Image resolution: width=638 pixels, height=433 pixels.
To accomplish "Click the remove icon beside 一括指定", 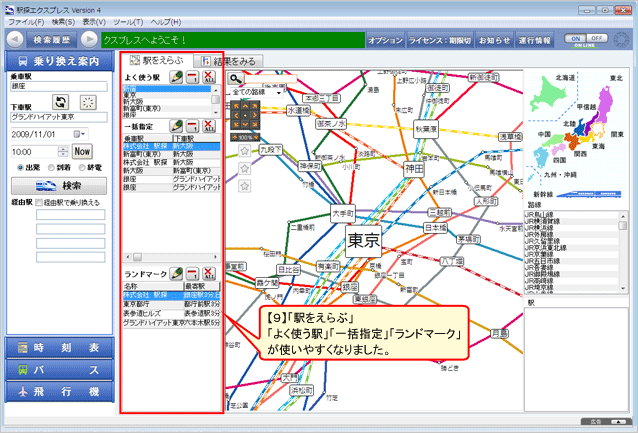I will (x=193, y=126).
